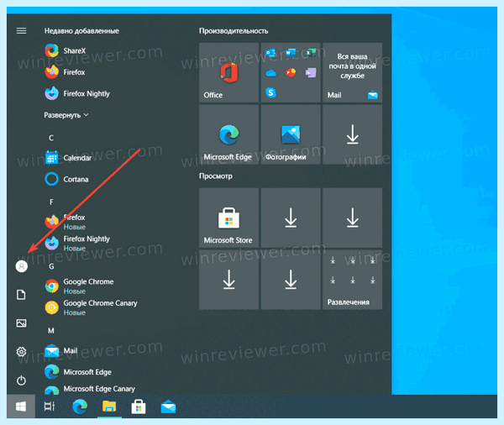Click the Недавно добавленные heading
The height and width of the screenshot is (425, 504).
[81, 31]
